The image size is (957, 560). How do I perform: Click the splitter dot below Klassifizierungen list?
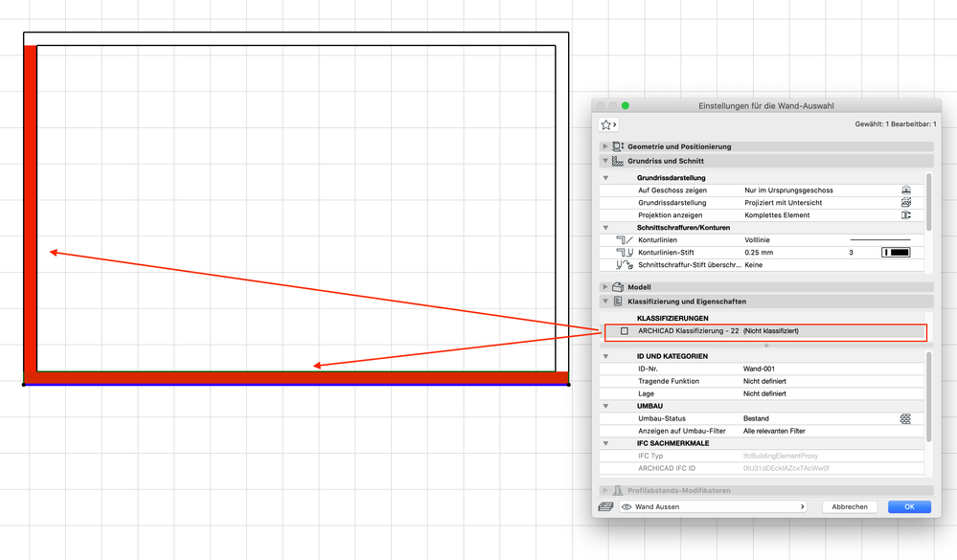tap(766, 346)
